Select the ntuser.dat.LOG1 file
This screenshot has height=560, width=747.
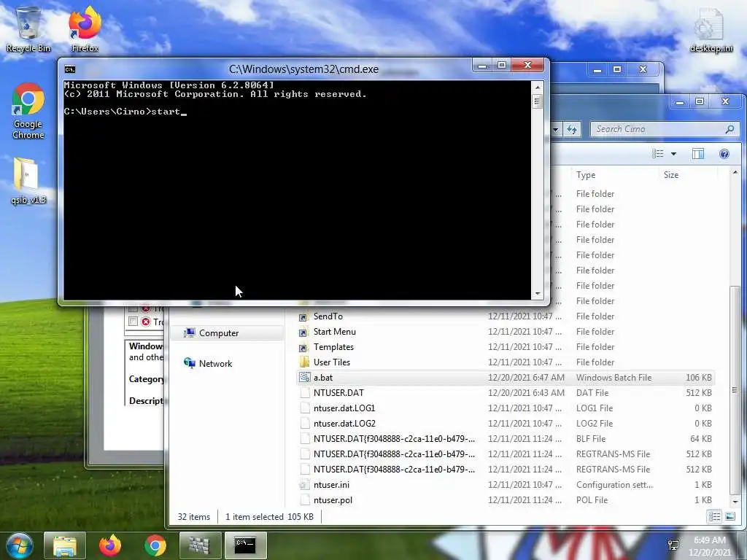tap(505, 408)
